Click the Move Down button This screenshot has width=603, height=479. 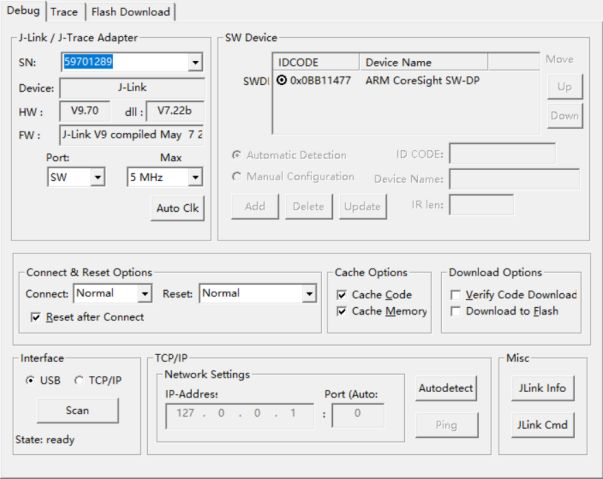[565, 115]
